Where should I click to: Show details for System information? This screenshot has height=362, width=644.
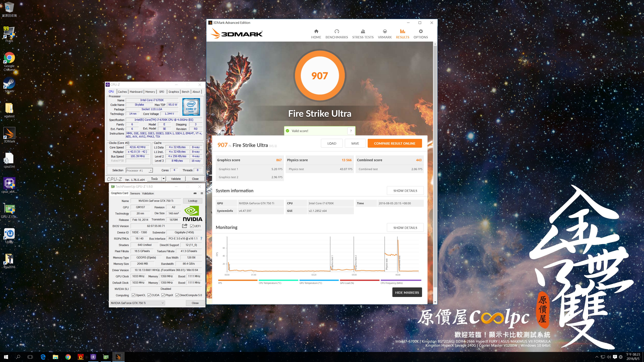(405, 191)
